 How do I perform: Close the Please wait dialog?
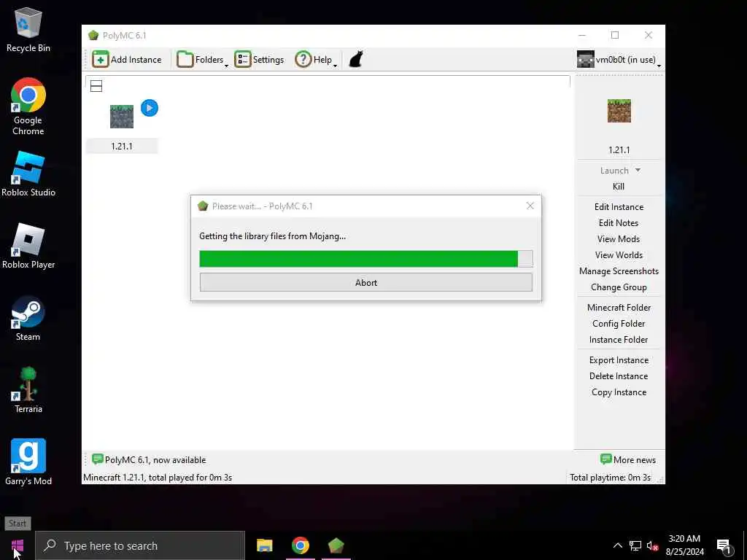point(530,206)
